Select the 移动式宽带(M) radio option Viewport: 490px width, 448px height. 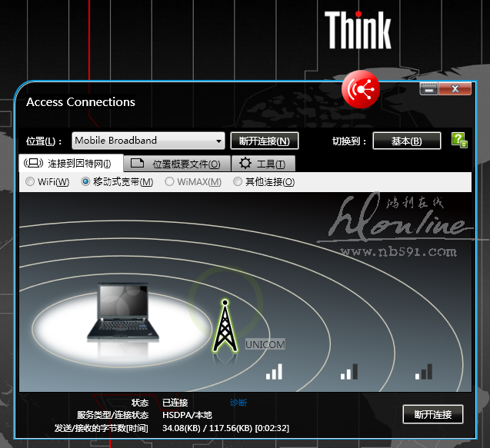86,182
